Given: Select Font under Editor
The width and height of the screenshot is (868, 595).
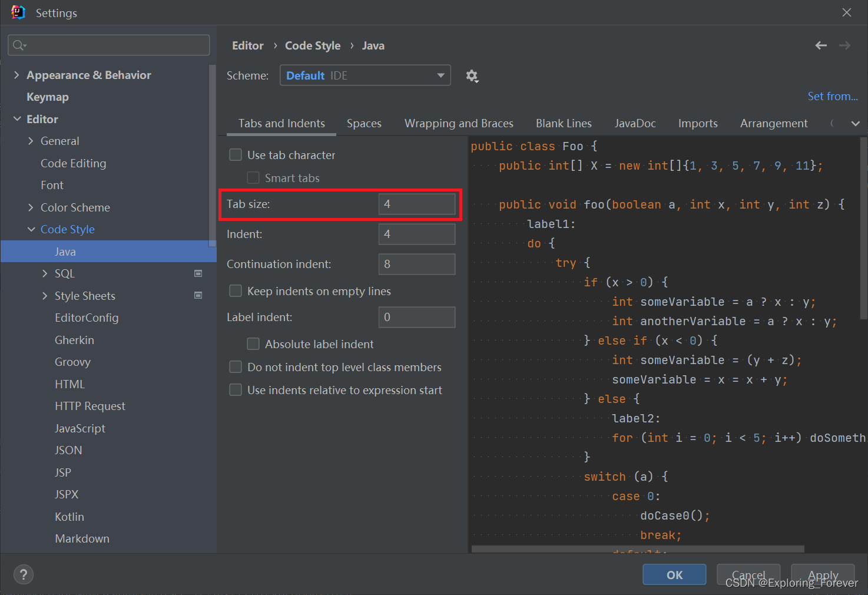Looking at the screenshot, I should click(x=52, y=185).
